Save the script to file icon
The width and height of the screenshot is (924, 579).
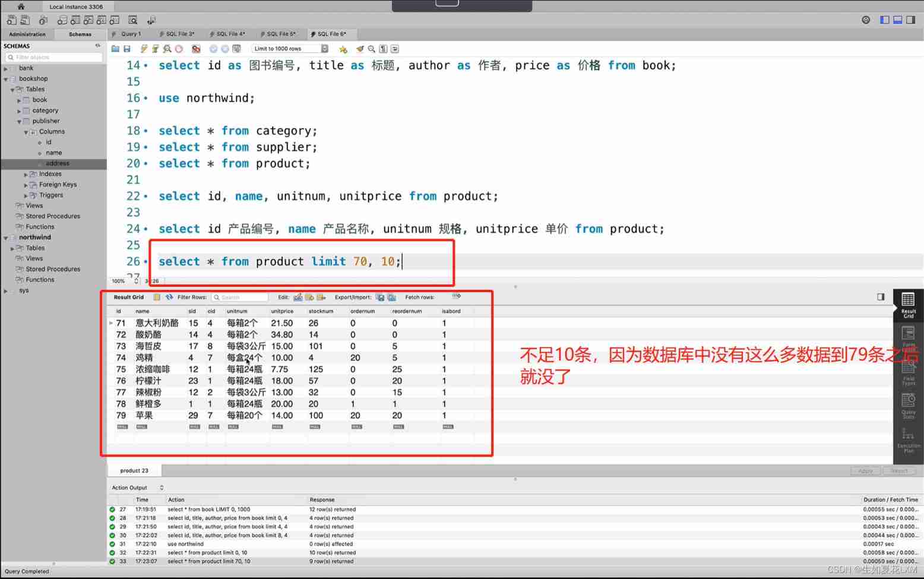(126, 49)
